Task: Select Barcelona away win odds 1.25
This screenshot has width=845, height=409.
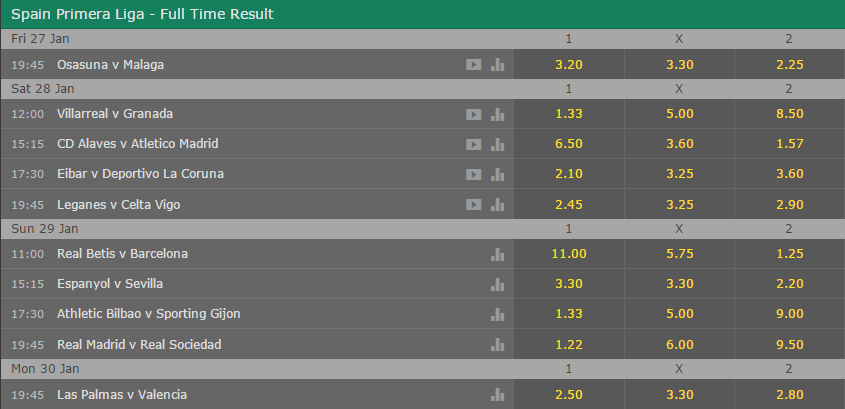Action: [x=789, y=254]
